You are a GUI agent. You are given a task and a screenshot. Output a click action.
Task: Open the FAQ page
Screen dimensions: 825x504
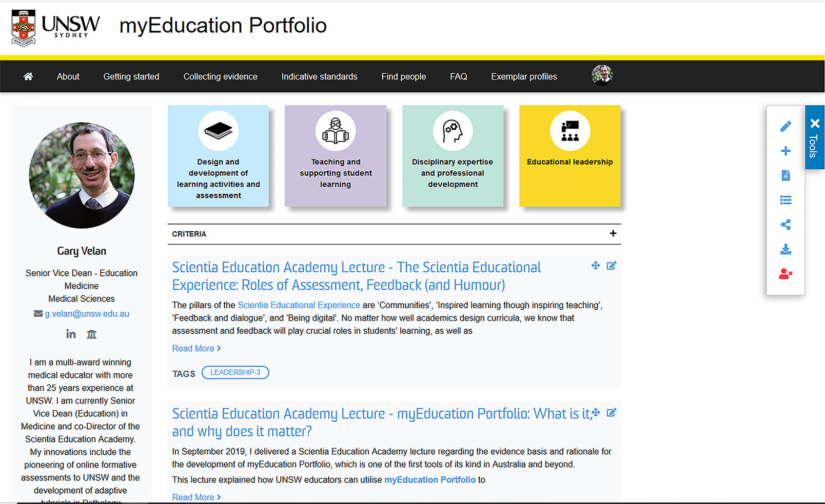[x=458, y=76]
